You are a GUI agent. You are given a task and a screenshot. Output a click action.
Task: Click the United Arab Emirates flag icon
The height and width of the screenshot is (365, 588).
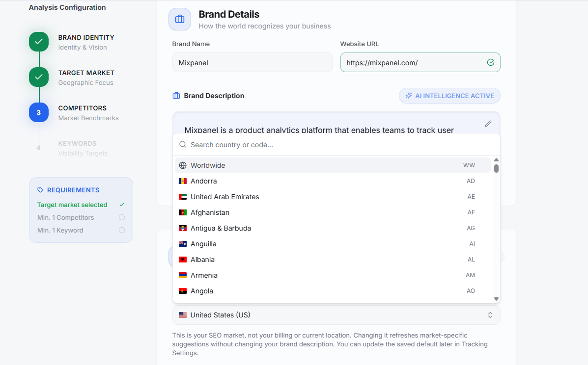(x=183, y=197)
